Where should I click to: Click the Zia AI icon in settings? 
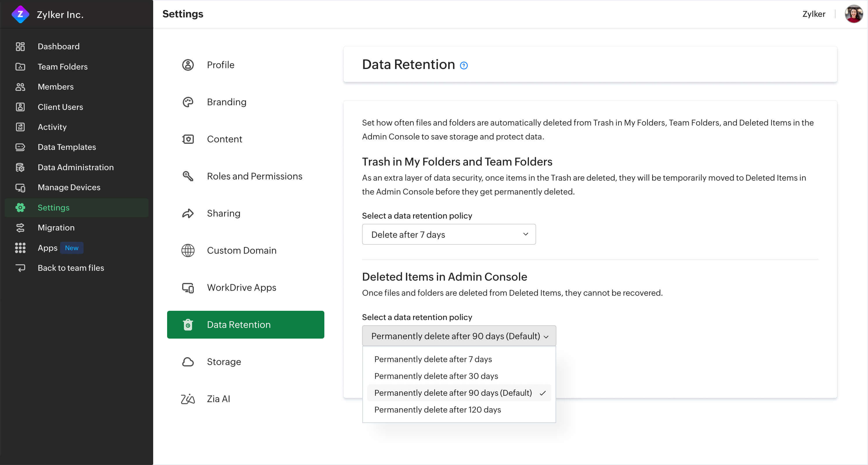pyautogui.click(x=188, y=399)
